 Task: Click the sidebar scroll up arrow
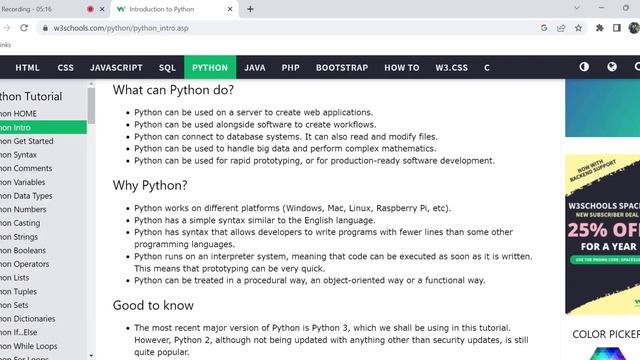(91, 84)
